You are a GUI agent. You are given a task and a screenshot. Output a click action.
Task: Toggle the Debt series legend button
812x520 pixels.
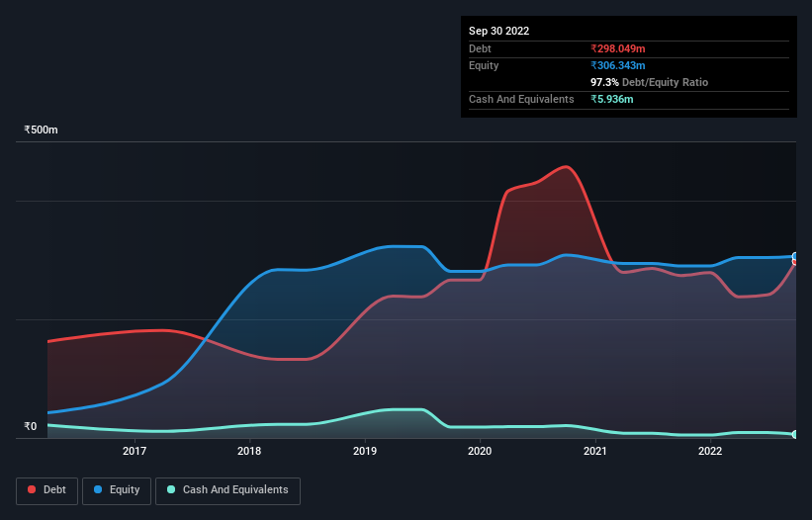pos(47,490)
